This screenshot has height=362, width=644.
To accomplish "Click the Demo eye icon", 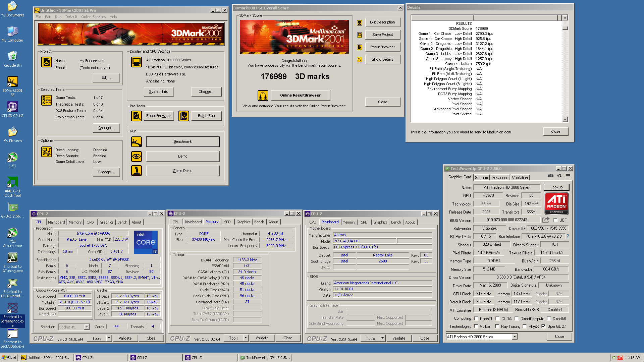I will (x=137, y=157).
